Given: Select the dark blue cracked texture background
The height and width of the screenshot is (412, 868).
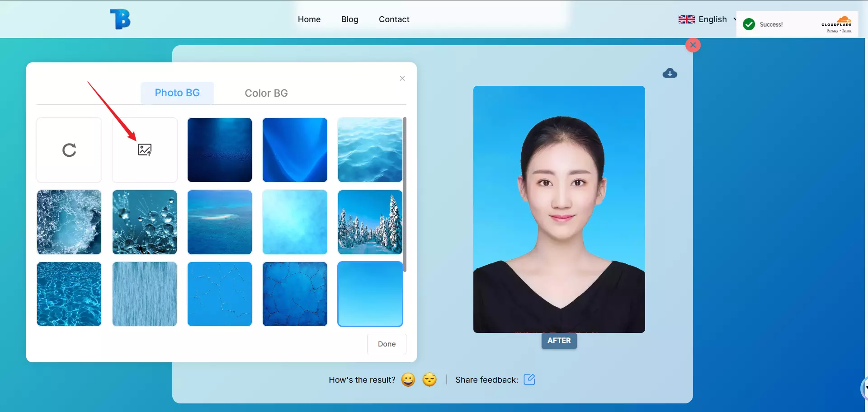Looking at the screenshot, I should coord(295,294).
